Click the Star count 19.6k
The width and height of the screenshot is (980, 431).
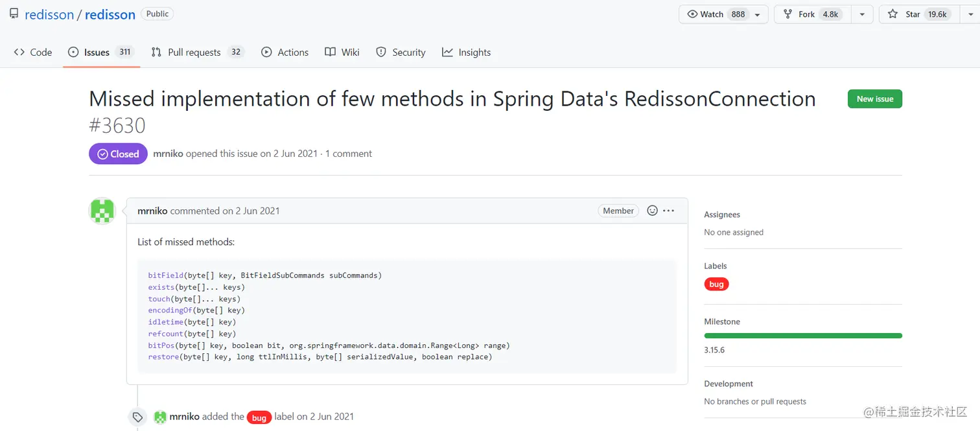937,14
